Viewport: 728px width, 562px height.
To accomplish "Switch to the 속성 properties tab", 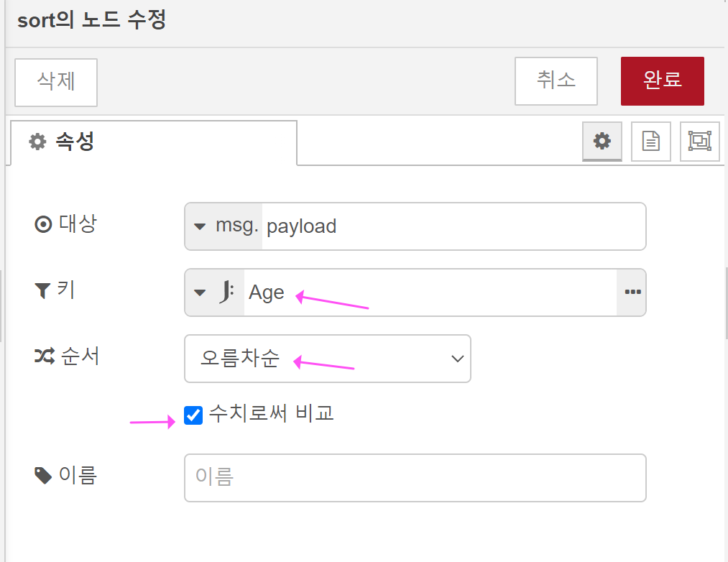I will click(x=153, y=142).
